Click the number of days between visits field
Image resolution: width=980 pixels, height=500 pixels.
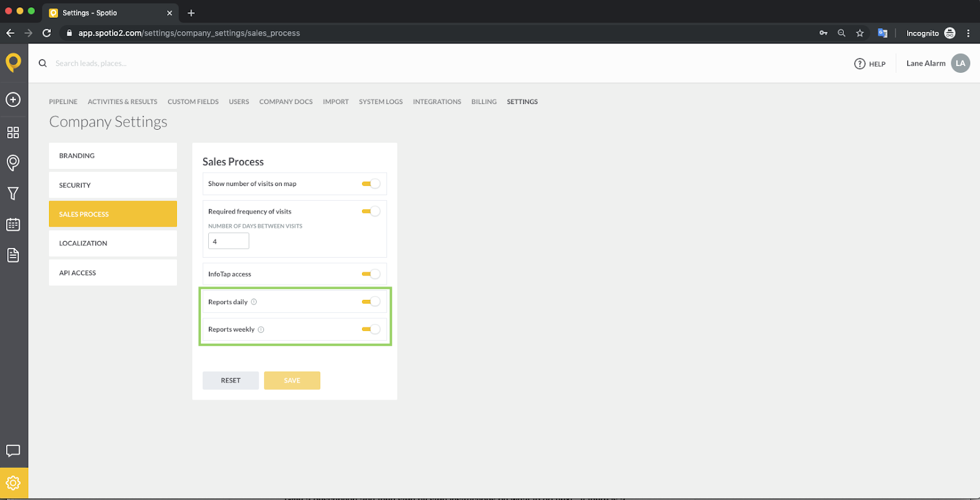(228, 241)
